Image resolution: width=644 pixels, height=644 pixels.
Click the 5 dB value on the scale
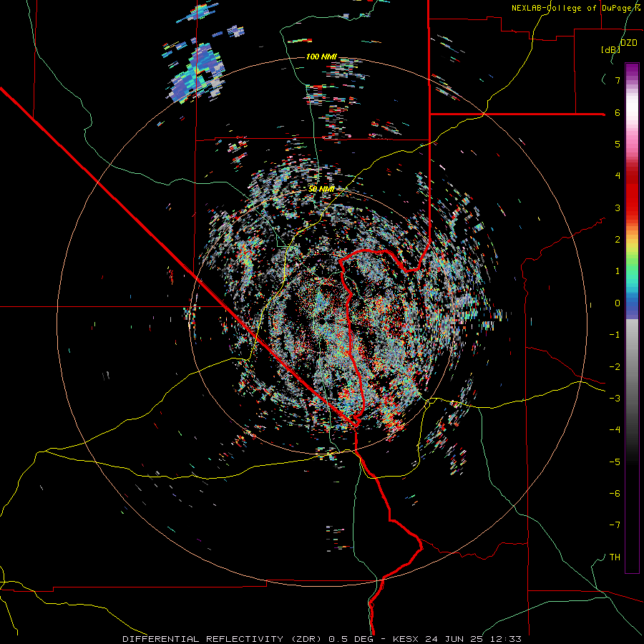pyautogui.click(x=618, y=144)
